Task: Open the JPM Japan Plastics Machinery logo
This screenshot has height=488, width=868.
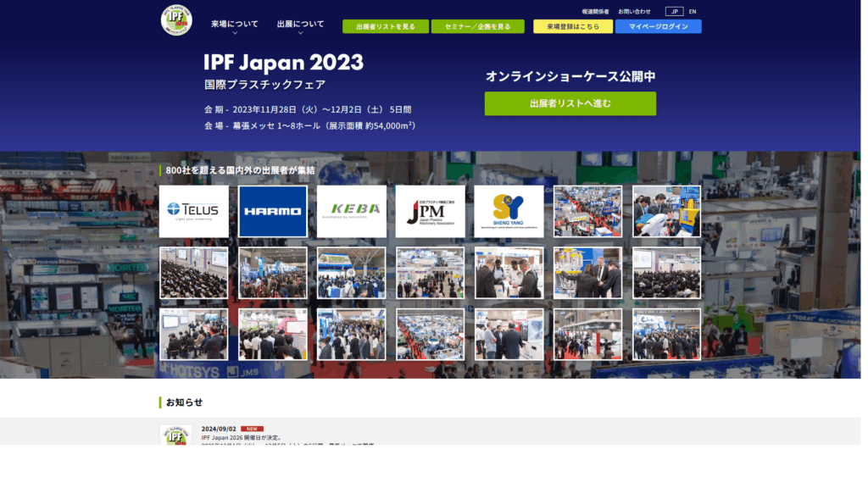Action: [430, 211]
